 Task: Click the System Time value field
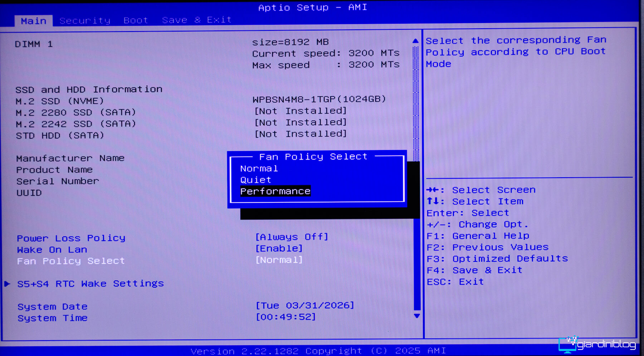286,317
